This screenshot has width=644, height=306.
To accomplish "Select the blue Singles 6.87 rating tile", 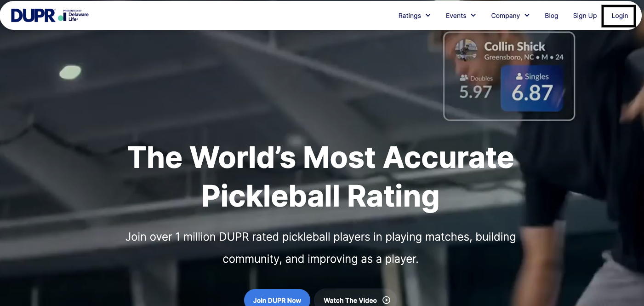I will [x=532, y=88].
